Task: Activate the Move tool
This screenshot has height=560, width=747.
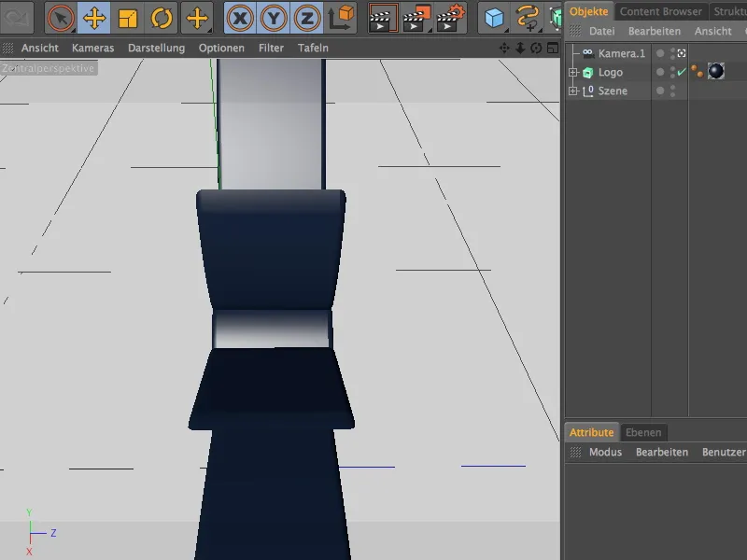Action: (94, 18)
